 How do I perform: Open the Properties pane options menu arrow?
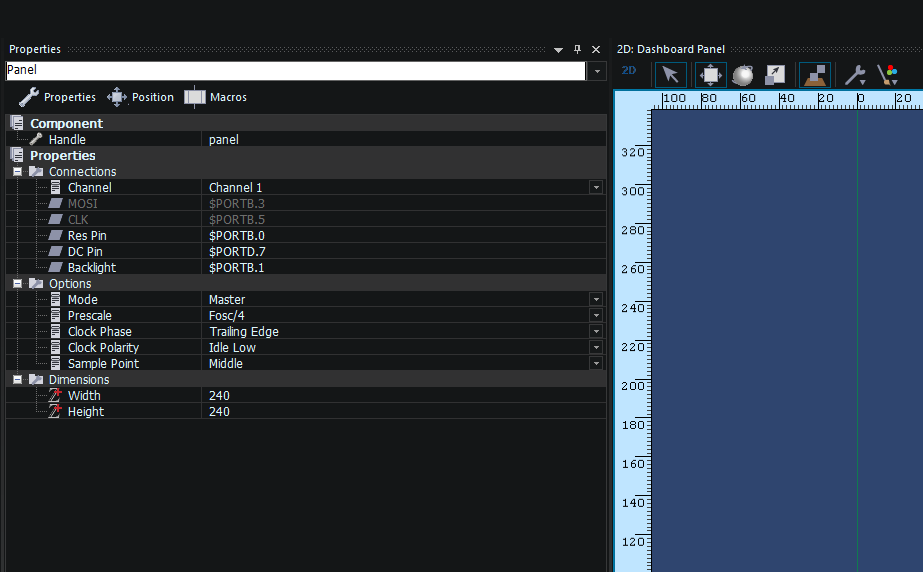point(558,50)
